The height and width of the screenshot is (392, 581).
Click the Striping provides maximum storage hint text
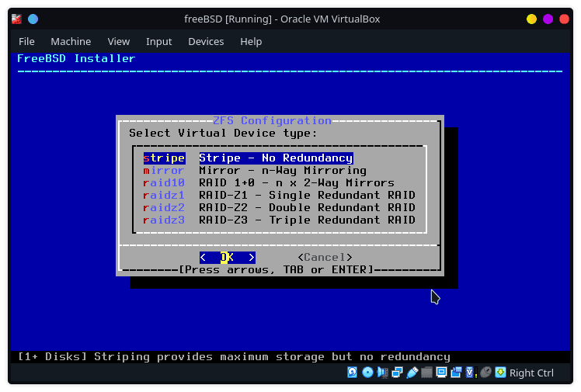point(272,356)
